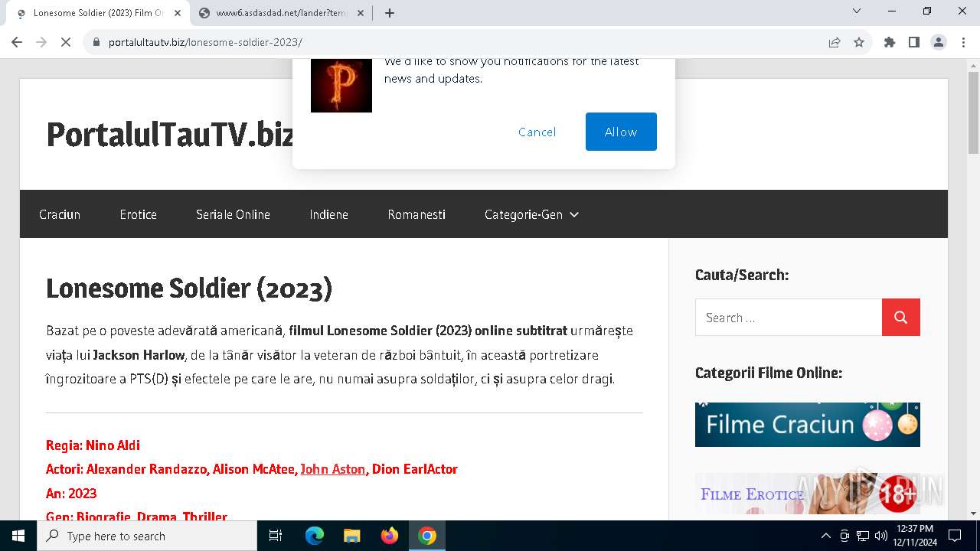Open the volume tray icon
The height and width of the screenshot is (551, 980).
[880, 536]
